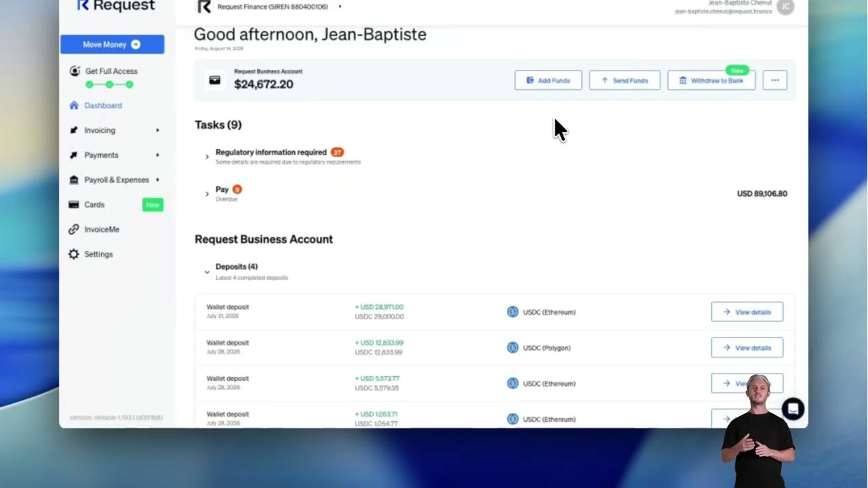Viewport: 868px width, 488px height.
Task: Expand the Pay overdue task
Action: coord(207,194)
